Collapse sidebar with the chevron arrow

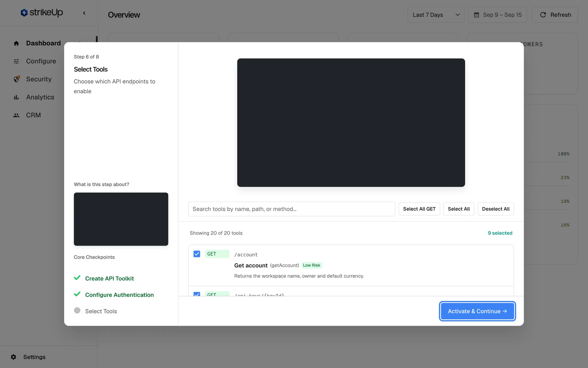click(x=84, y=13)
